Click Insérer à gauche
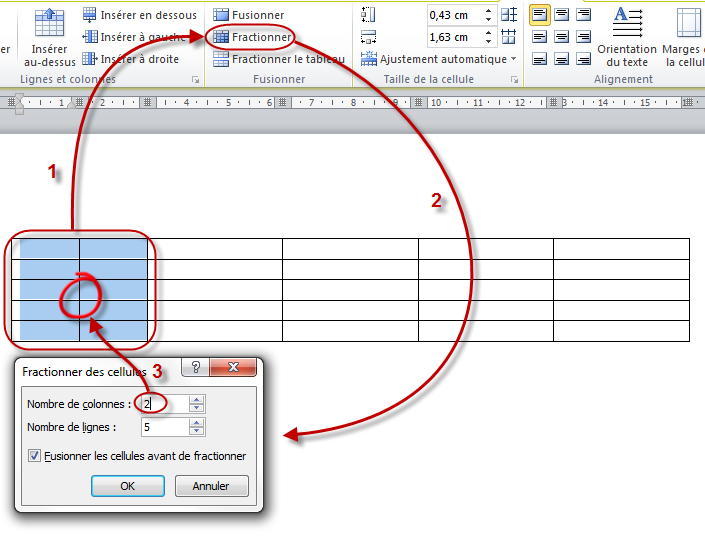Viewport: 705px width, 552px height. [x=134, y=37]
